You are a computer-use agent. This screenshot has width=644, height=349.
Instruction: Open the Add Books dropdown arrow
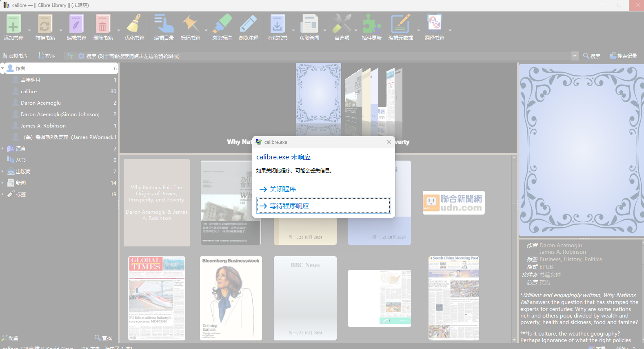[x=29, y=30]
